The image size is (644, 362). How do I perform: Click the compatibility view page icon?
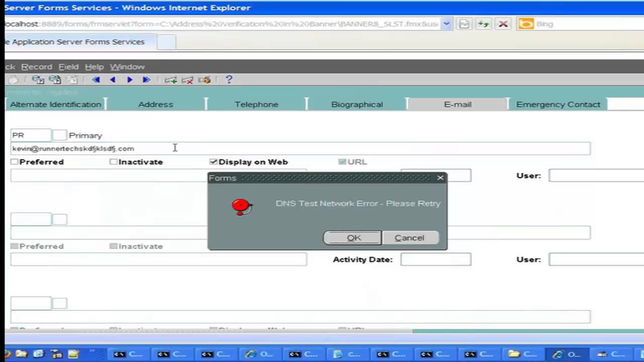(x=464, y=24)
